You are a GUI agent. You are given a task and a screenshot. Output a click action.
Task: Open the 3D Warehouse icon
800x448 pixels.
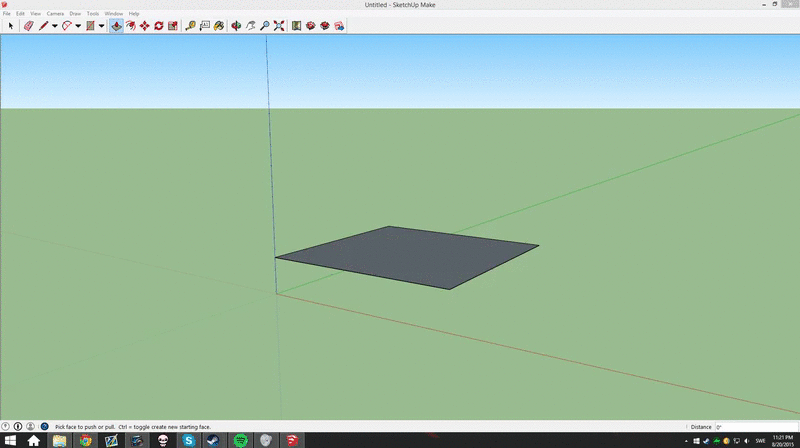(x=311, y=26)
